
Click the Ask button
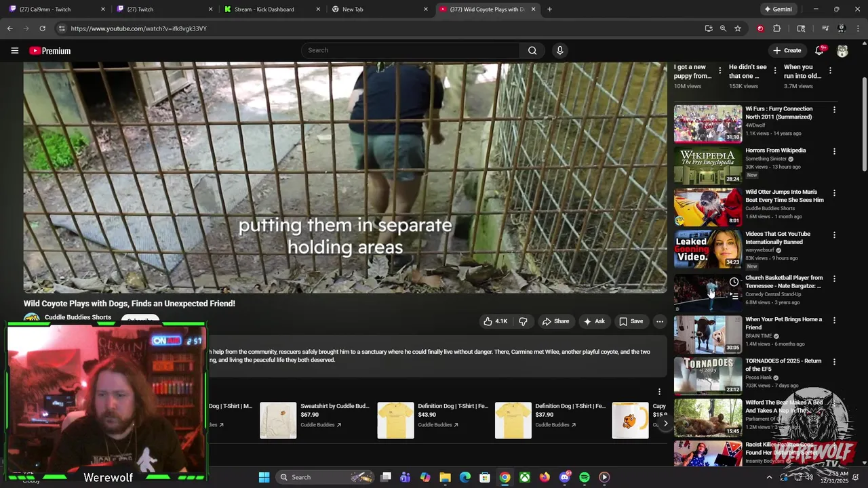point(594,321)
